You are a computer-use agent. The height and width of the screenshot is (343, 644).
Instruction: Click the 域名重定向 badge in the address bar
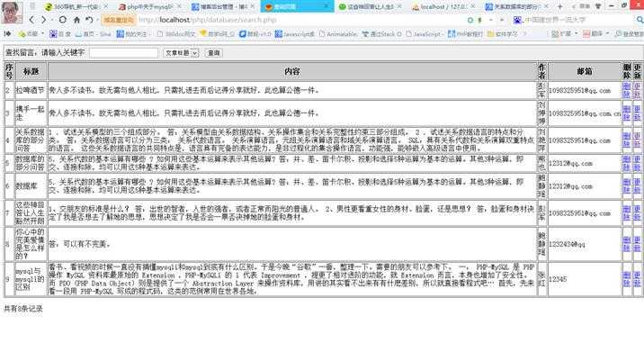click(x=119, y=20)
